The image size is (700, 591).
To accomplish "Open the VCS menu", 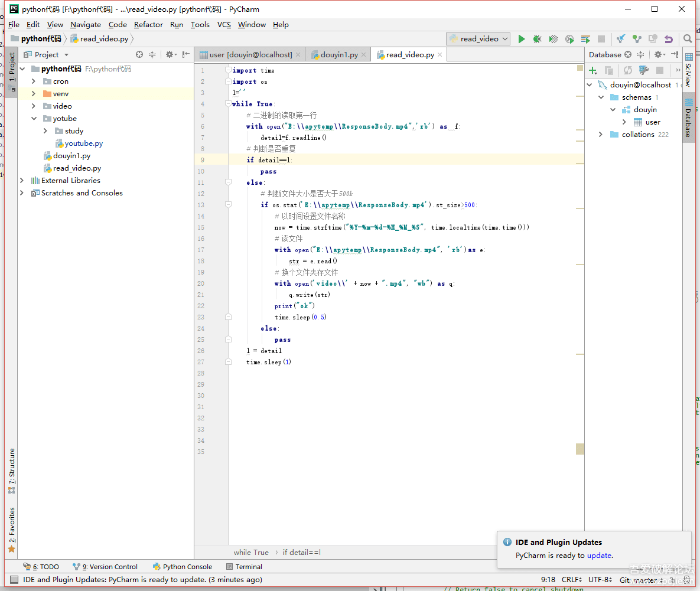I will click(x=224, y=25).
